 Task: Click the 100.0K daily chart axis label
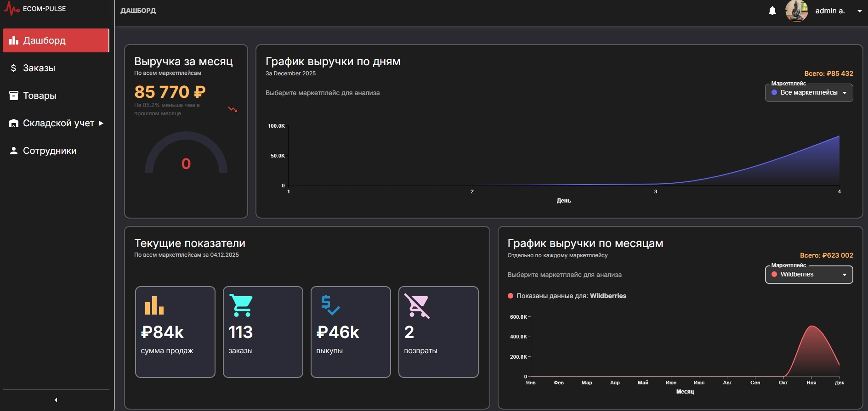[x=277, y=126]
